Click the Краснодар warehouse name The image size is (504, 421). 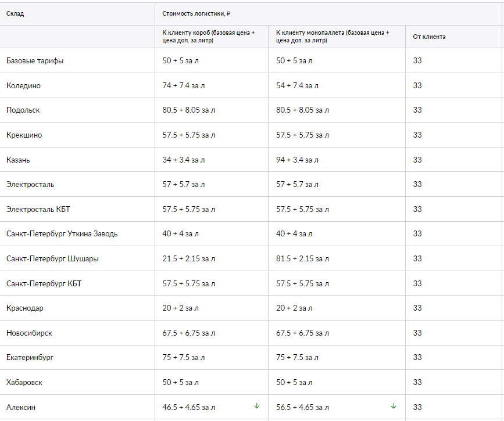(25, 308)
